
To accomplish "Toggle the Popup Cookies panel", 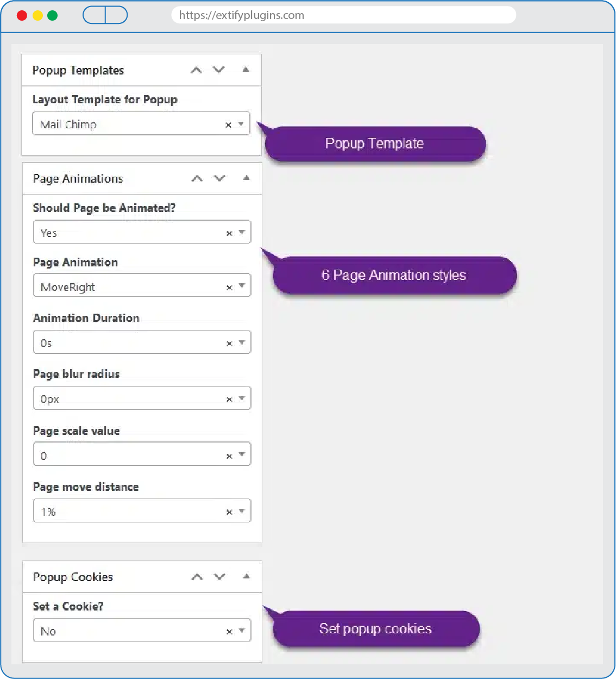I will click(247, 576).
